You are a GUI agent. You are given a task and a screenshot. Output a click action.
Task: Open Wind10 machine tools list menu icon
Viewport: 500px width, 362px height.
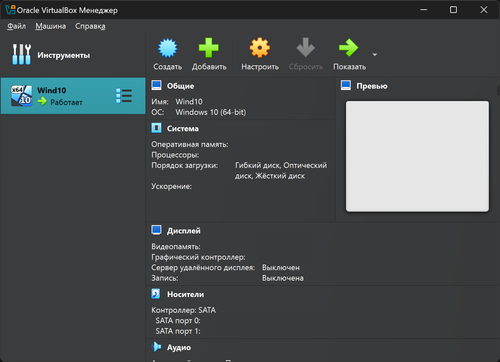pyautogui.click(x=124, y=96)
